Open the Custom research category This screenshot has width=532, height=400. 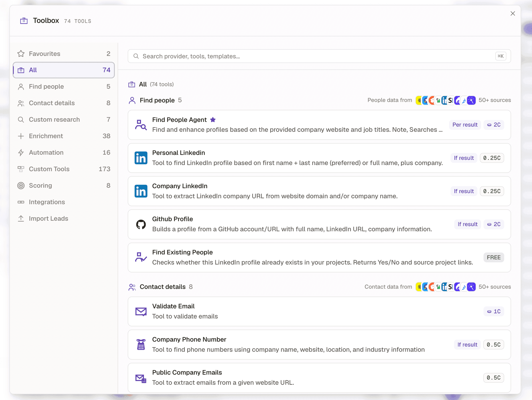pos(64,119)
